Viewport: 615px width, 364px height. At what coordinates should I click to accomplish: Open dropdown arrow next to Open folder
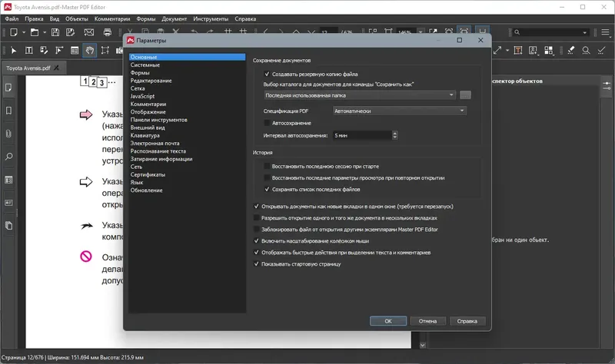click(x=45, y=32)
